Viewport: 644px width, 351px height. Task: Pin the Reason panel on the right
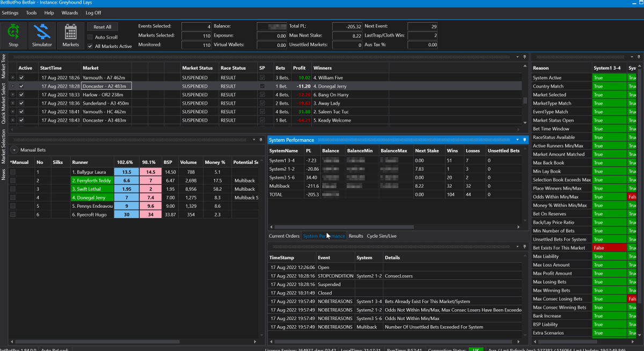coord(639,56)
